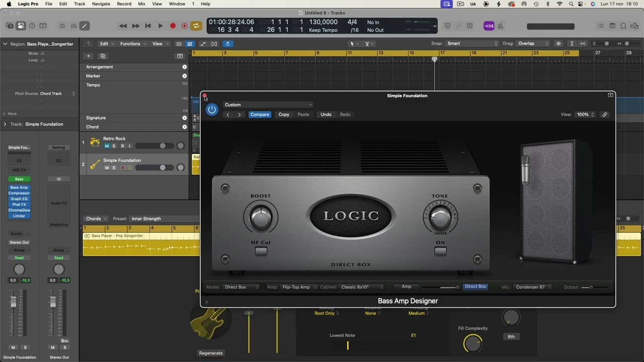Image resolution: width=644 pixels, height=362 pixels.
Task: Open the Mixer icon
Action: [x=73, y=26]
